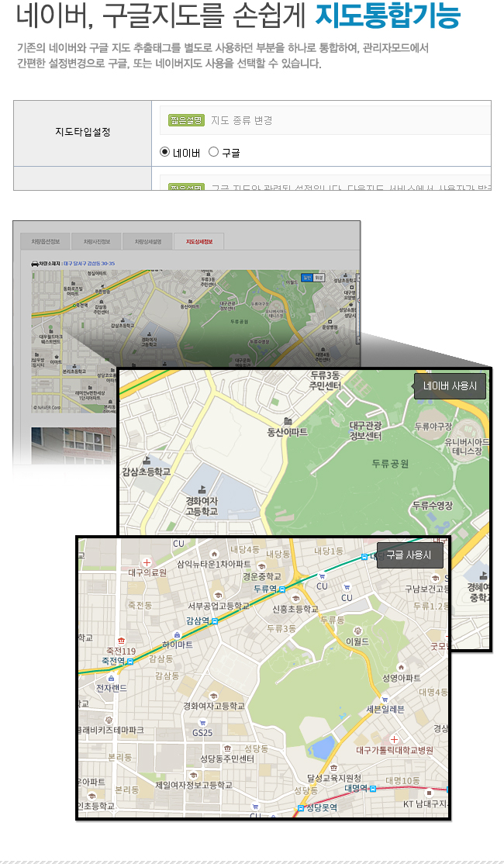Click the 감삼역 subway station icon

pyautogui.click(x=214, y=621)
